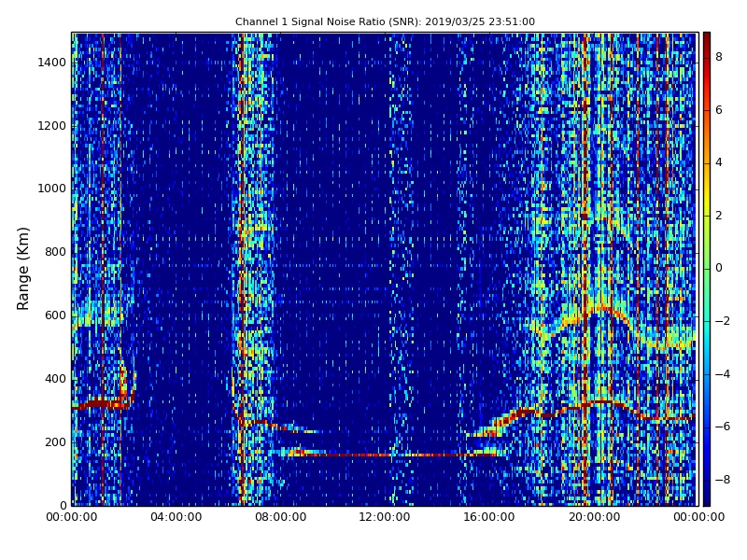The image size is (747, 560).
Task: Click the colorbar label 4
Action: point(719,162)
